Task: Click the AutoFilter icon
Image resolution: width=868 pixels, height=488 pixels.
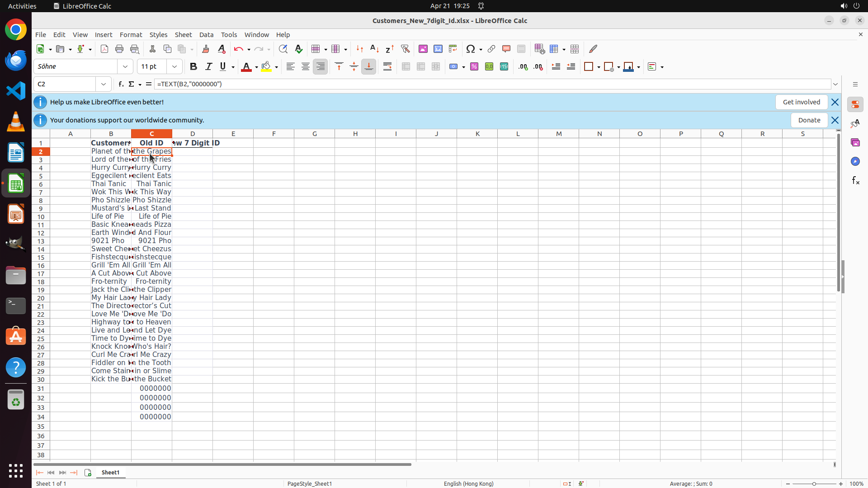Action: (405, 49)
